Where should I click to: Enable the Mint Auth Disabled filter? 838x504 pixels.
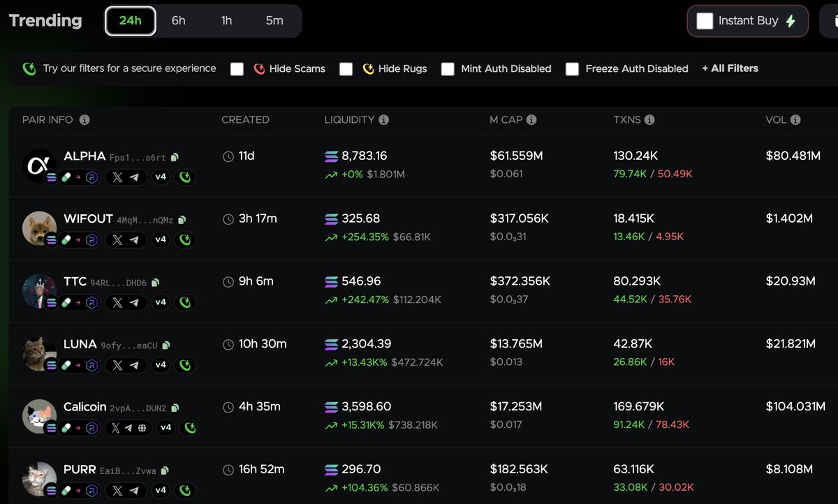(448, 69)
